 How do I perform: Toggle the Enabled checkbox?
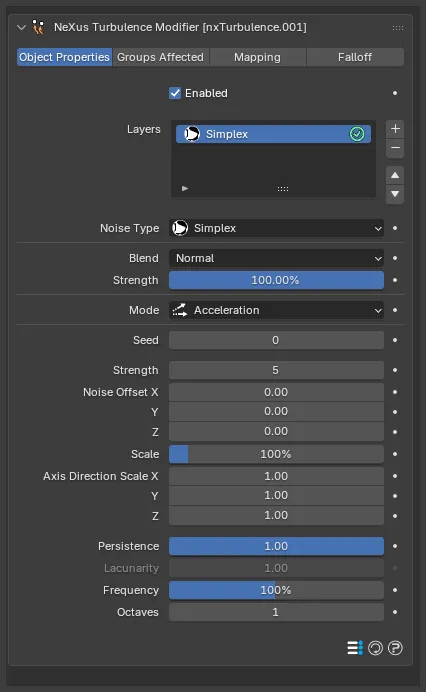click(x=175, y=93)
